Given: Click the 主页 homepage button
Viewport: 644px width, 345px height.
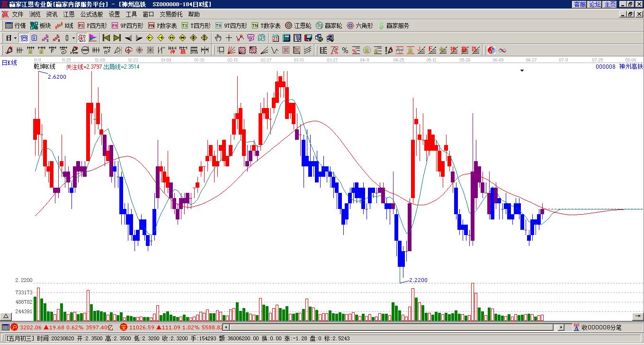Looking at the screenshot, I should pos(610,4).
